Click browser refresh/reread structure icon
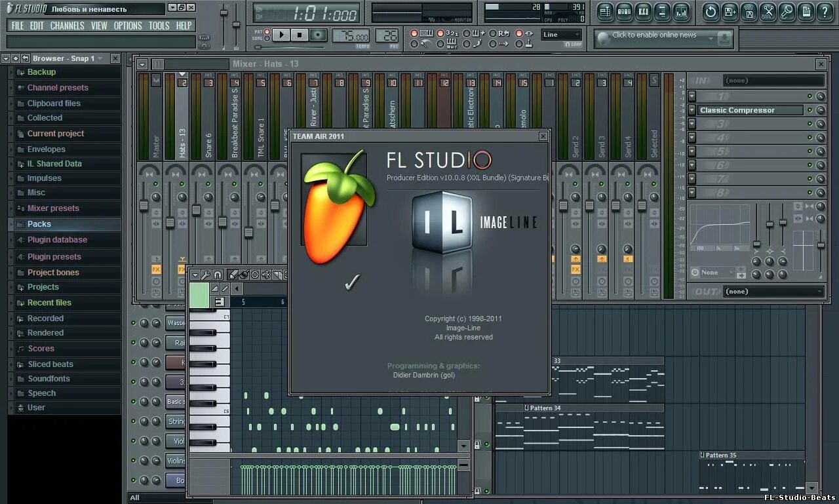 coord(26,58)
